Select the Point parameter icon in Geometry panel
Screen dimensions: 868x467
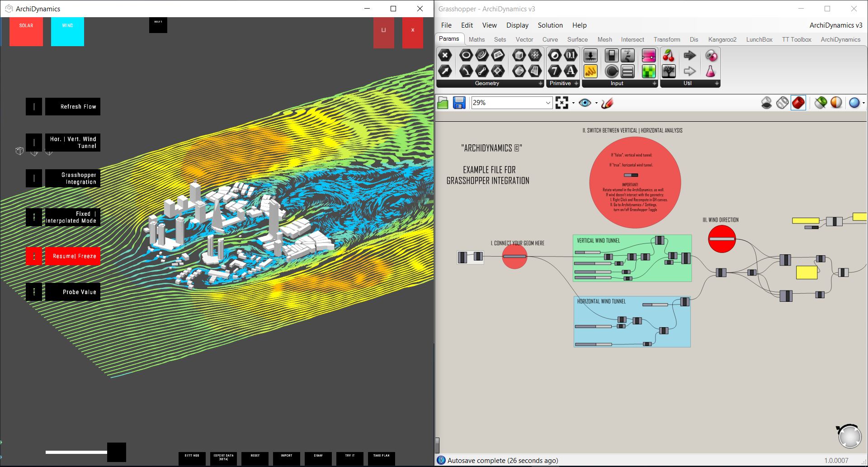pos(445,55)
